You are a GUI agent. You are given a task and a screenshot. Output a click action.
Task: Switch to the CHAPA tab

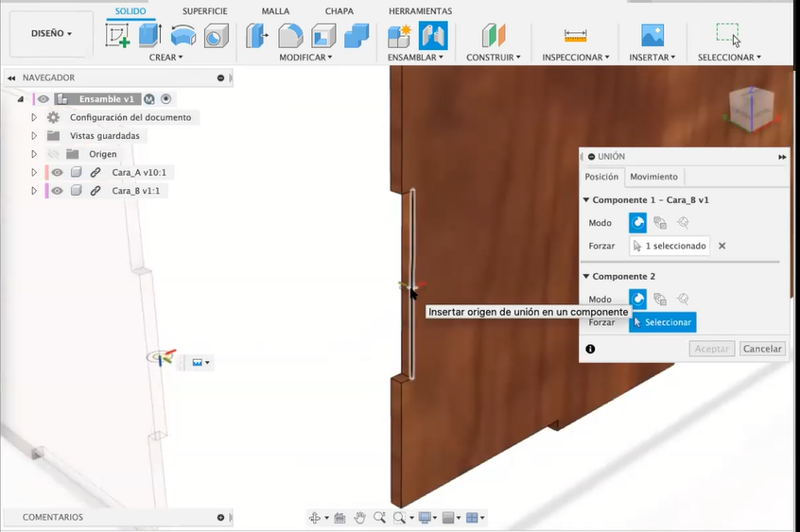(339, 11)
